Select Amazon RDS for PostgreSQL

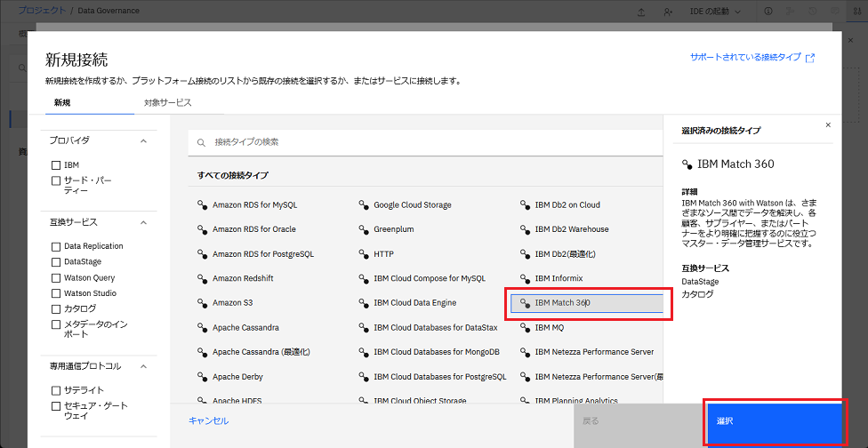coord(263,254)
